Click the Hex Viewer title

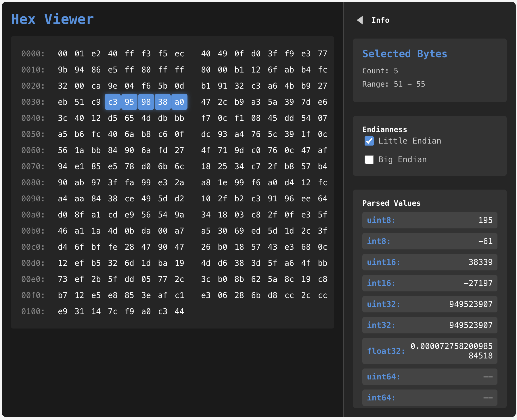[52, 19]
